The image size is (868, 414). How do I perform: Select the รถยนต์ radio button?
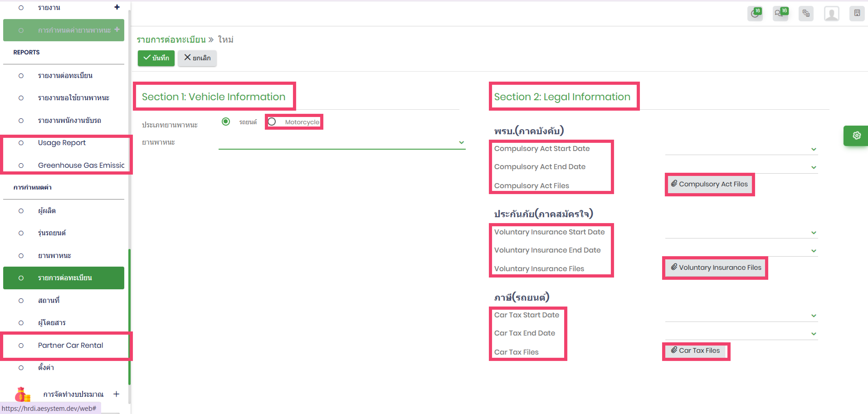tap(226, 122)
